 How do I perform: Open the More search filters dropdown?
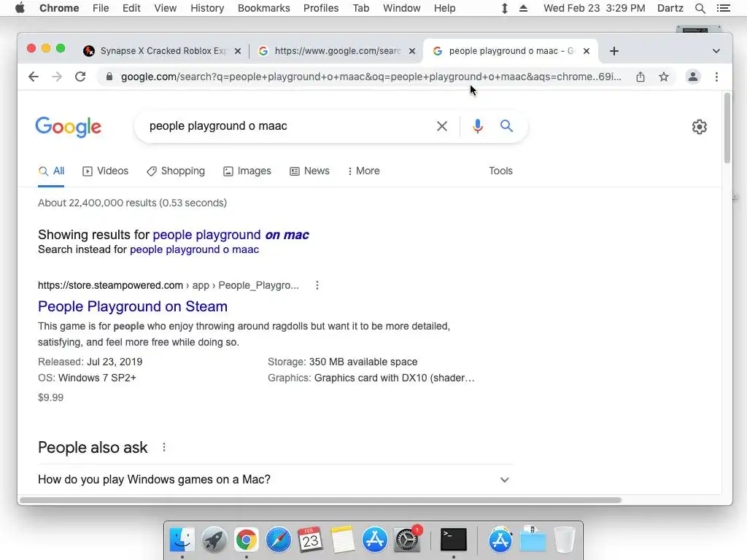[364, 171]
